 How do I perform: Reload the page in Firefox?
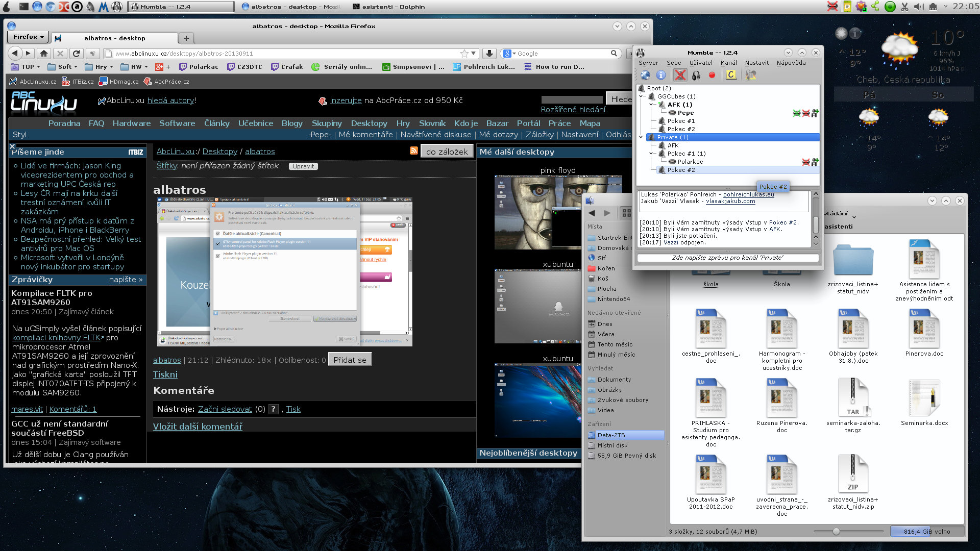[77, 53]
